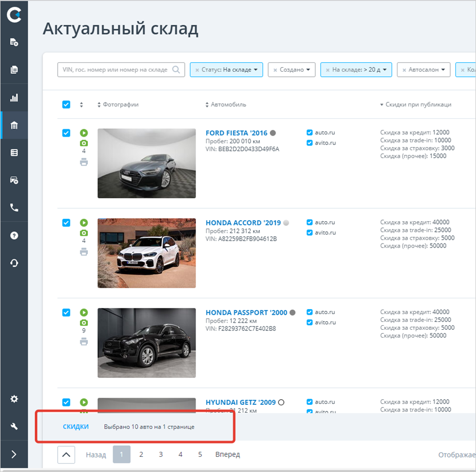Open HYUNDAI GETZ '2009 car link
The image size is (476, 472).
[240, 402]
